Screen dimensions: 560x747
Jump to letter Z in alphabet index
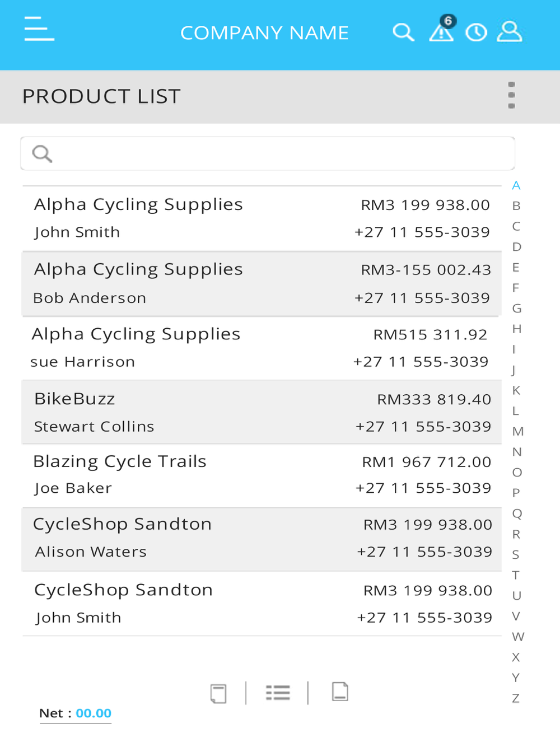click(x=516, y=698)
